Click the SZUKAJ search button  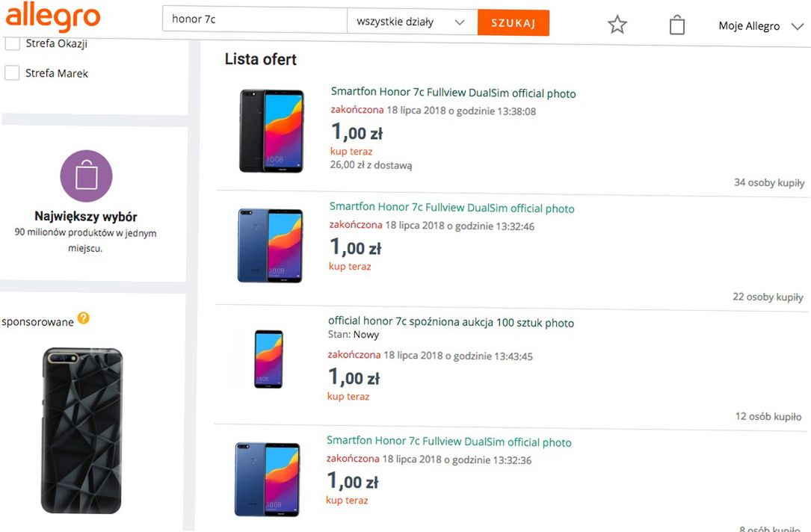click(x=513, y=22)
